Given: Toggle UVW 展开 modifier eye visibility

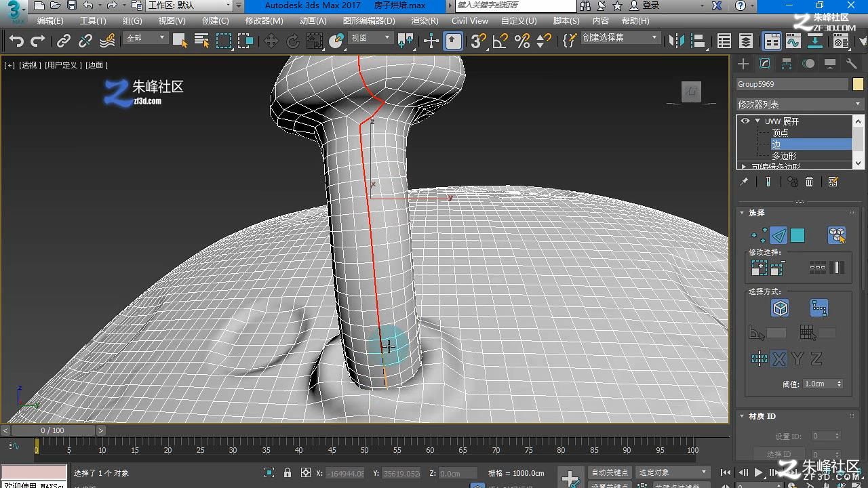Looking at the screenshot, I should [745, 121].
